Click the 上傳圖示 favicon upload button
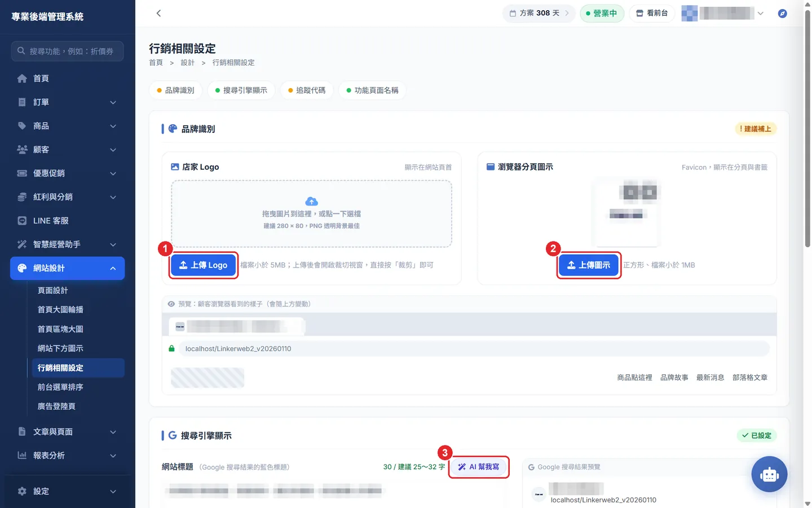This screenshot has width=812, height=508. (589, 265)
